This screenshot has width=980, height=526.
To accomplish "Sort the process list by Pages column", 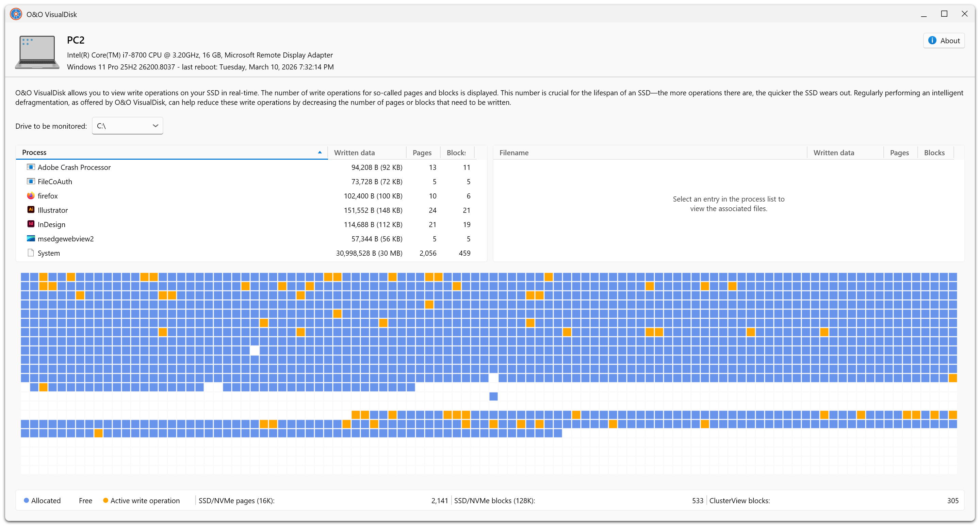I will [422, 153].
